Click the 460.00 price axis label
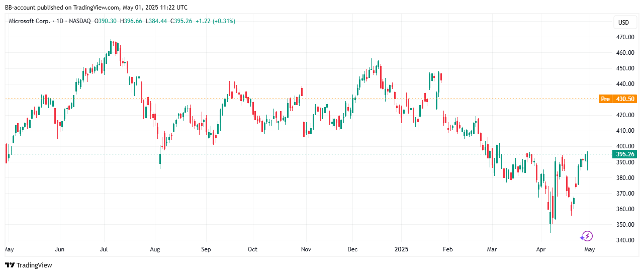The width and height of the screenshot is (644, 274). pos(625,53)
